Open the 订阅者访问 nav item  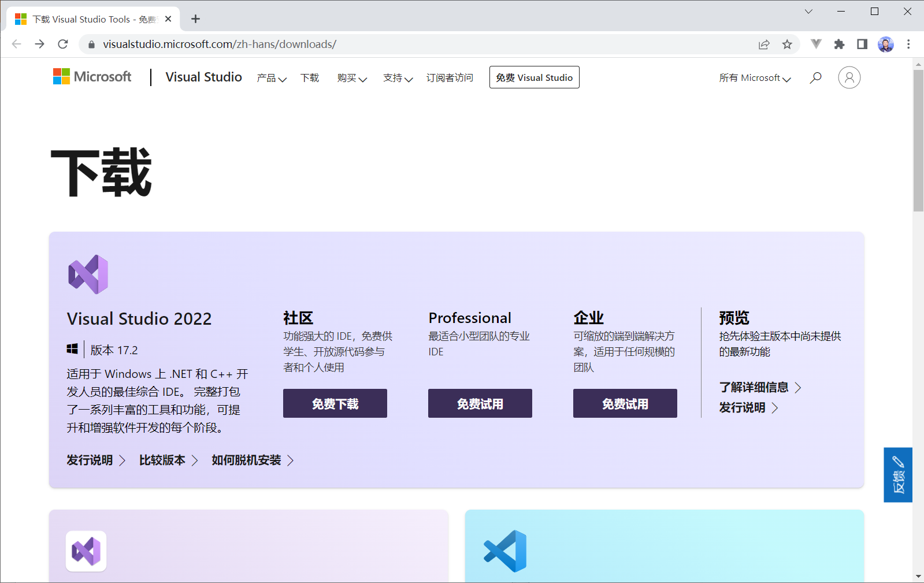click(x=450, y=78)
